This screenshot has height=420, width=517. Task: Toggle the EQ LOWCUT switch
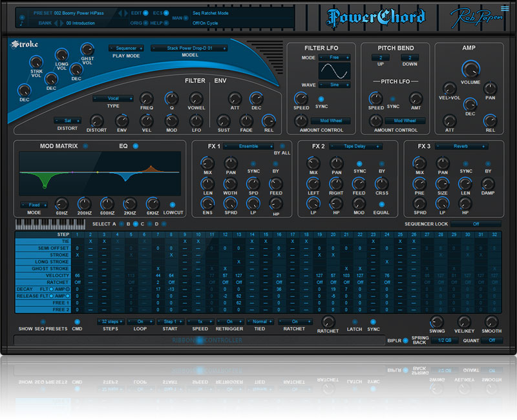172,204
